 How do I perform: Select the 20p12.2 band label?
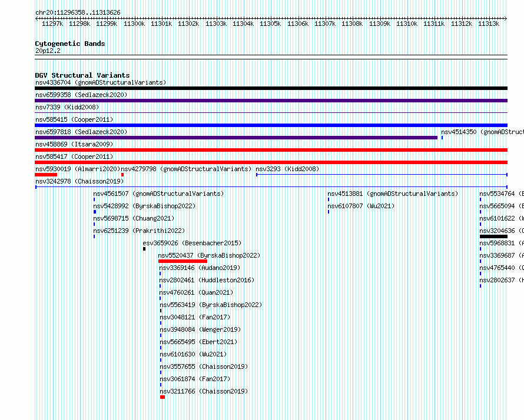pos(48,51)
